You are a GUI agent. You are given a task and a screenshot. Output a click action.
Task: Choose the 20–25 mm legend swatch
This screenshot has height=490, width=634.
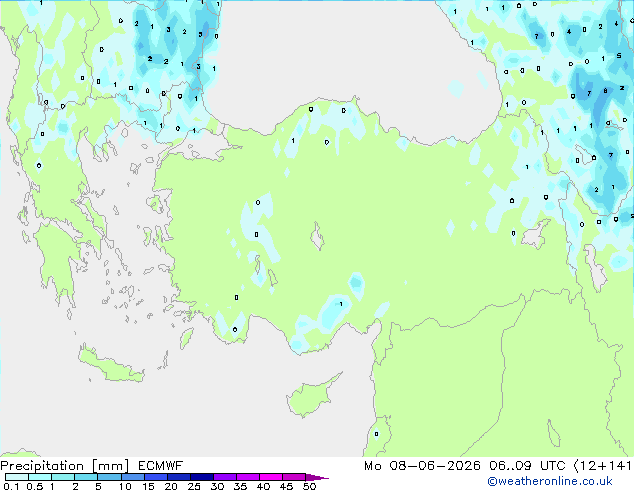pyautogui.click(x=178, y=477)
